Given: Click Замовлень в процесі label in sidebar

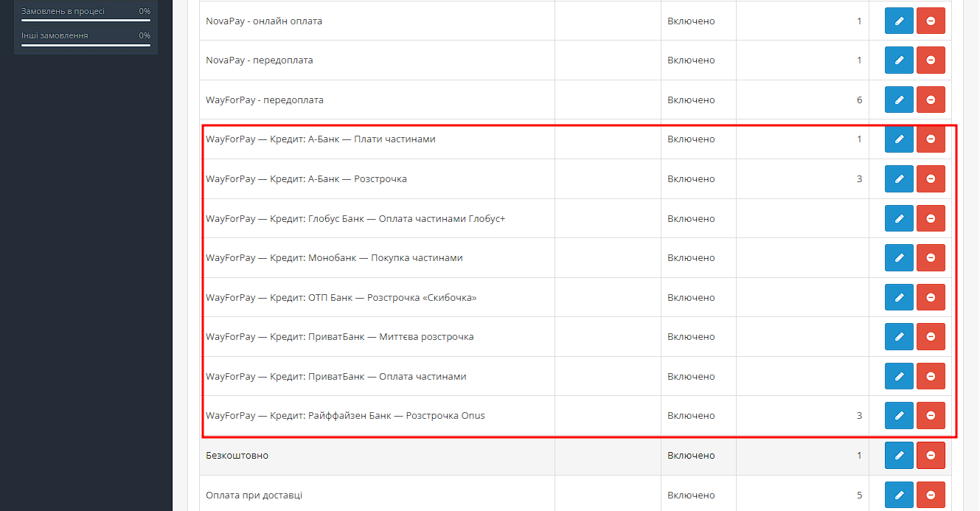Looking at the screenshot, I should [x=63, y=12].
